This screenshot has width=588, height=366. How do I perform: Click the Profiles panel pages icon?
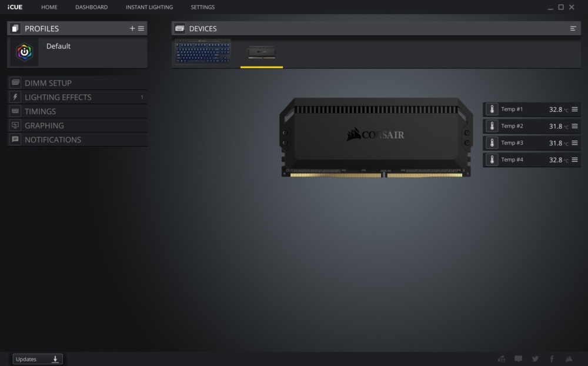15,28
